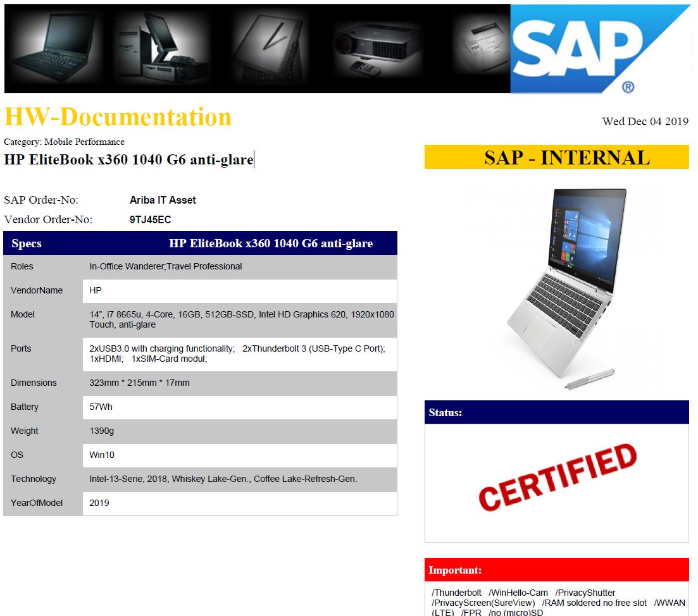
Task: Click the OS row label
Action: pyautogui.click(x=17, y=455)
